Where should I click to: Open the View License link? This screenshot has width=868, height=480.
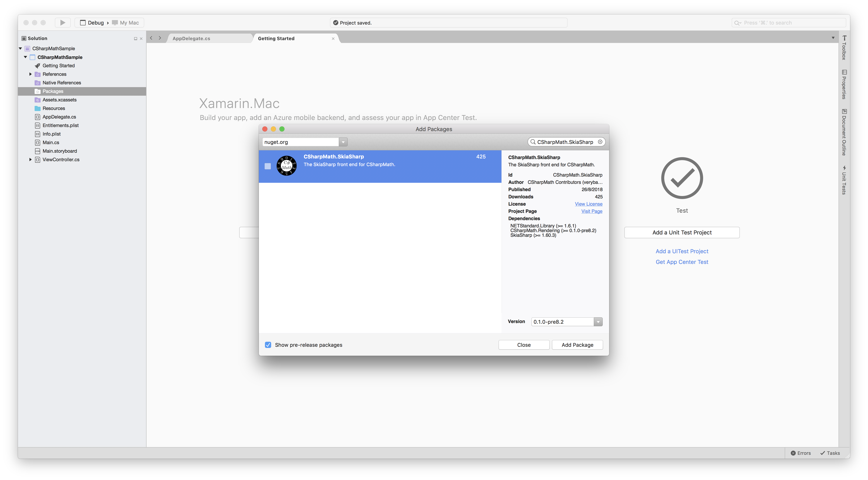coord(588,204)
